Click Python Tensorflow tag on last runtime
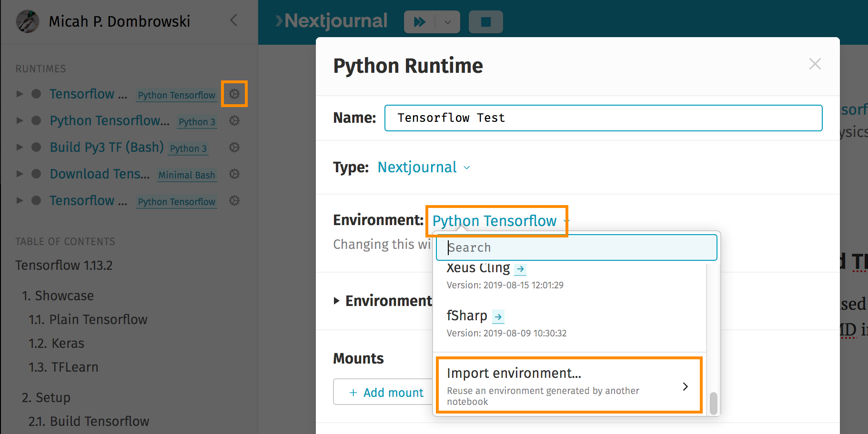The width and height of the screenshot is (868, 434). pyautogui.click(x=177, y=202)
